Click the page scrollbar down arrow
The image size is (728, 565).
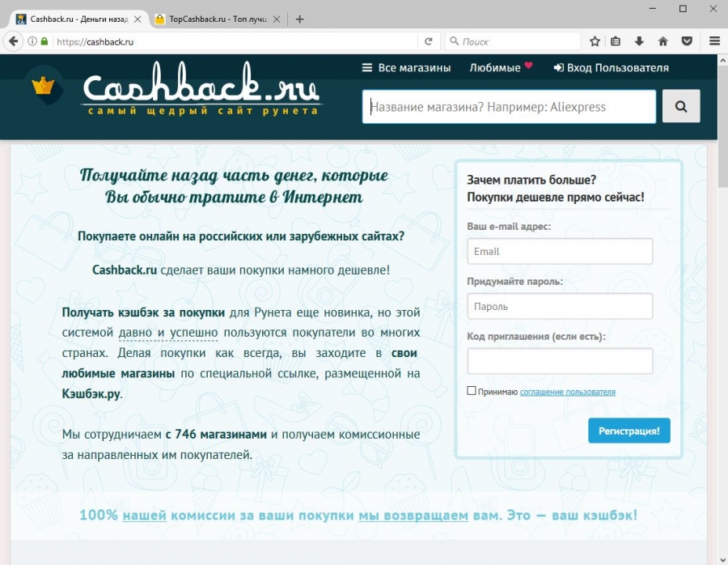[x=722, y=559]
